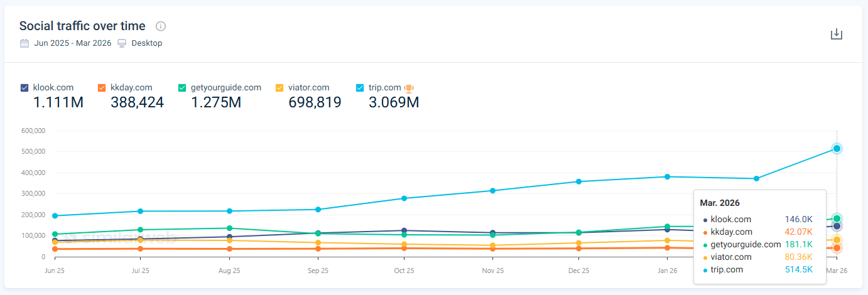The image size is (868, 295).
Task: Click the kkday.com legend label
Action: (131, 88)
